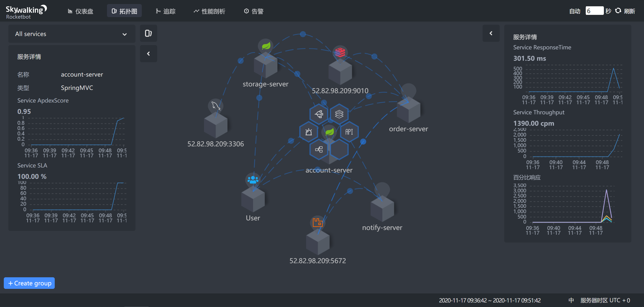Toggle the topology view mode icon button

tap(148, 33)
